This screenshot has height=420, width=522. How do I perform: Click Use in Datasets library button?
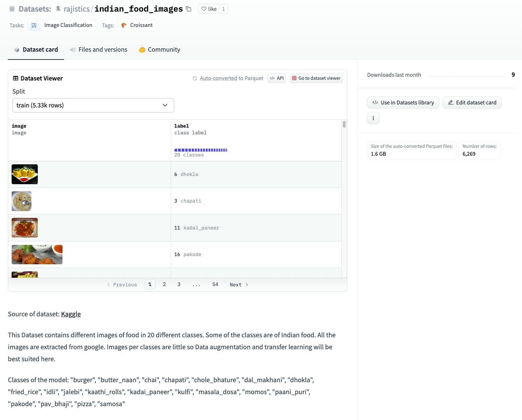point(403,103)
